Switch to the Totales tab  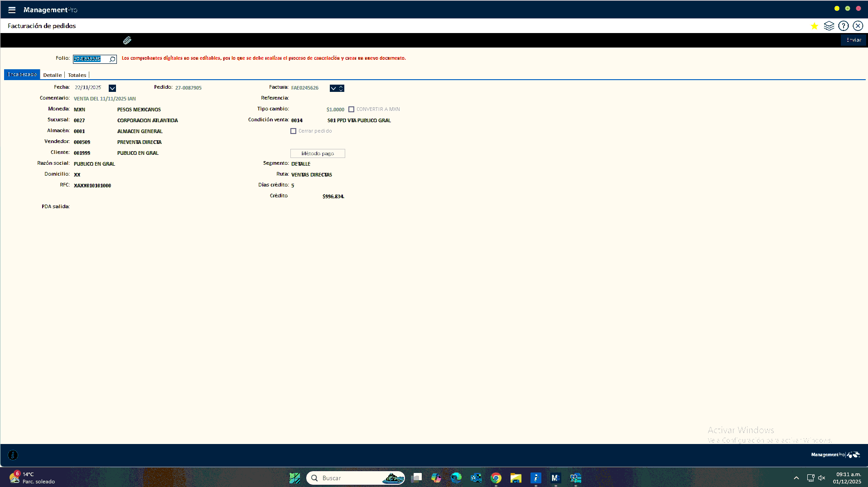77,75
